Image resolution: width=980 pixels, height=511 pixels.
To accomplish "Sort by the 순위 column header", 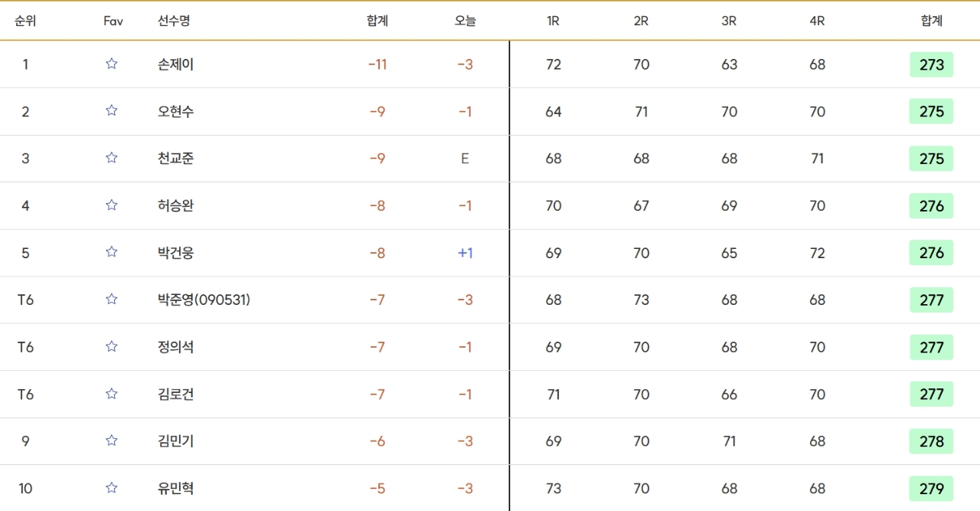I will (25, 21).
